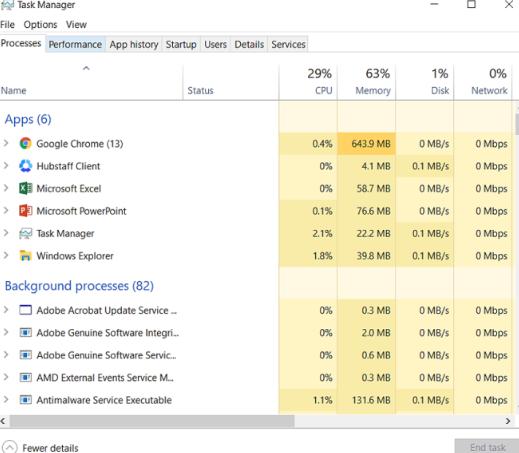The image size is (519, 453).
Task: Click the 131.6 MB memory cell
Action: pos(367,400)
